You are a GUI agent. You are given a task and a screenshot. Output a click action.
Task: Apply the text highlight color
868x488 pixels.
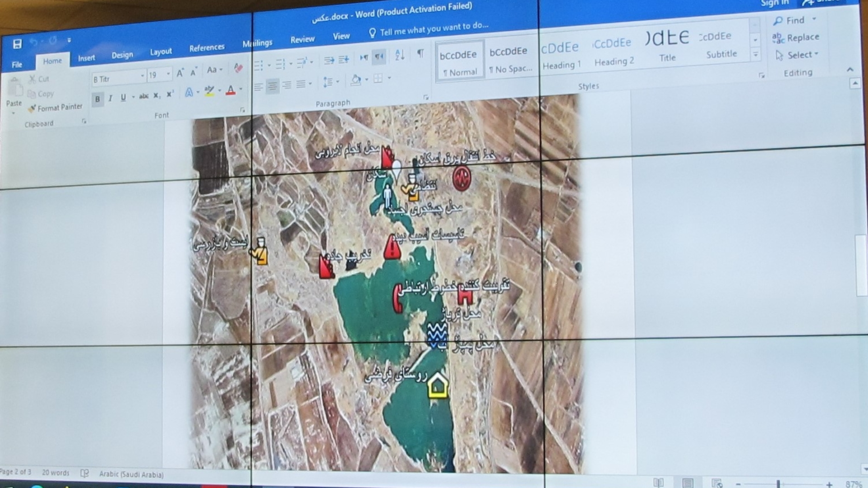pyautogui.click(x=209, y=91)
